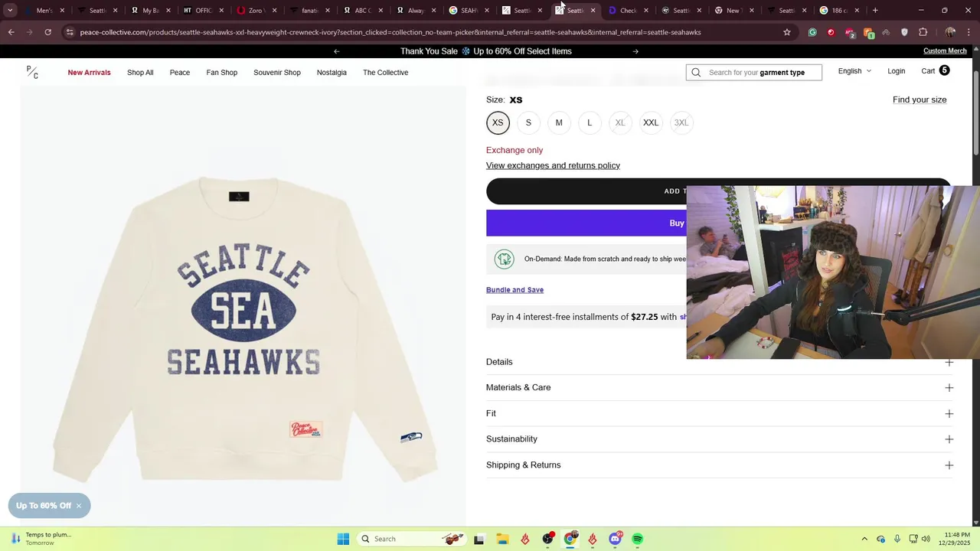Reload the page in Chrome

47,32
